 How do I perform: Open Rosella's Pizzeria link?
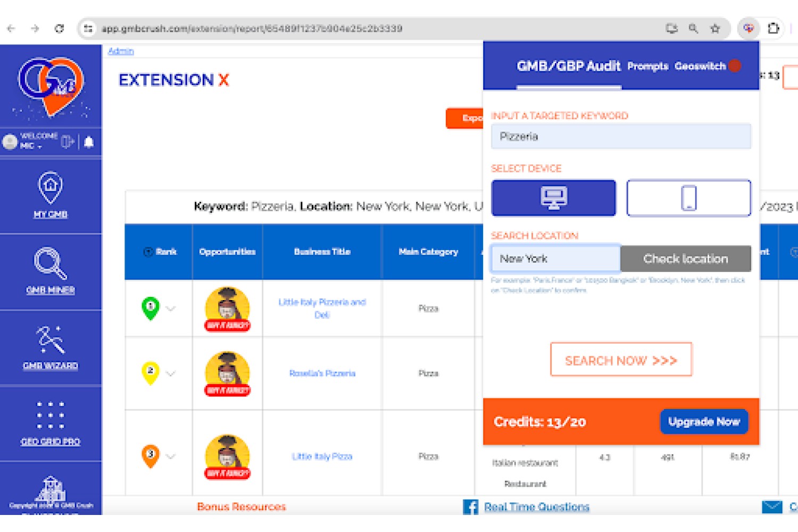322,373
